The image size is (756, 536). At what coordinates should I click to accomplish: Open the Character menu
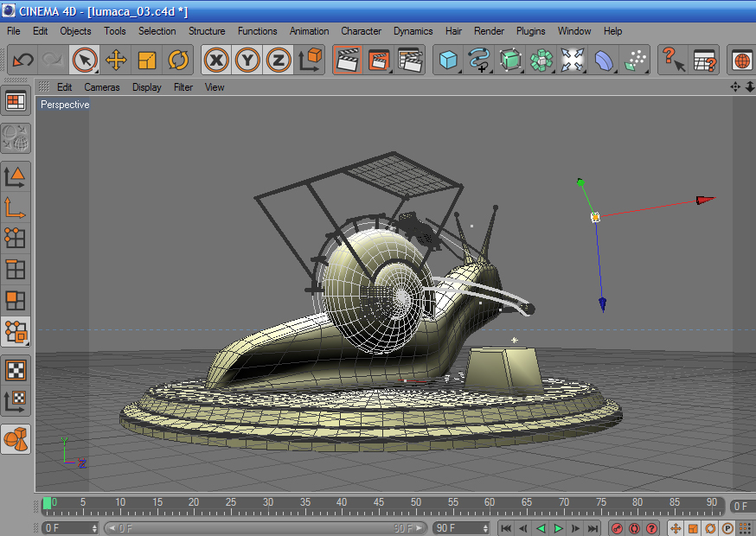361,31
